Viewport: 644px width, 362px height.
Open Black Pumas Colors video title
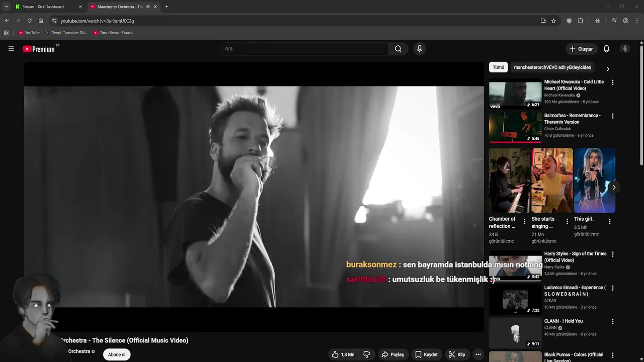[x=574, y=357]
